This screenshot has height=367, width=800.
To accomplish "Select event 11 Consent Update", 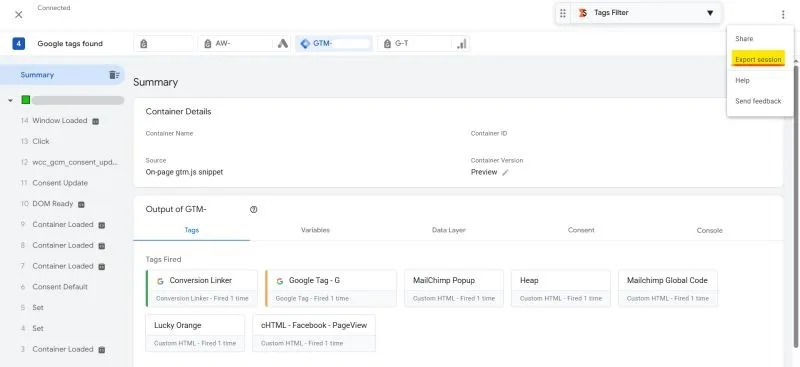I will coord(54,183).
